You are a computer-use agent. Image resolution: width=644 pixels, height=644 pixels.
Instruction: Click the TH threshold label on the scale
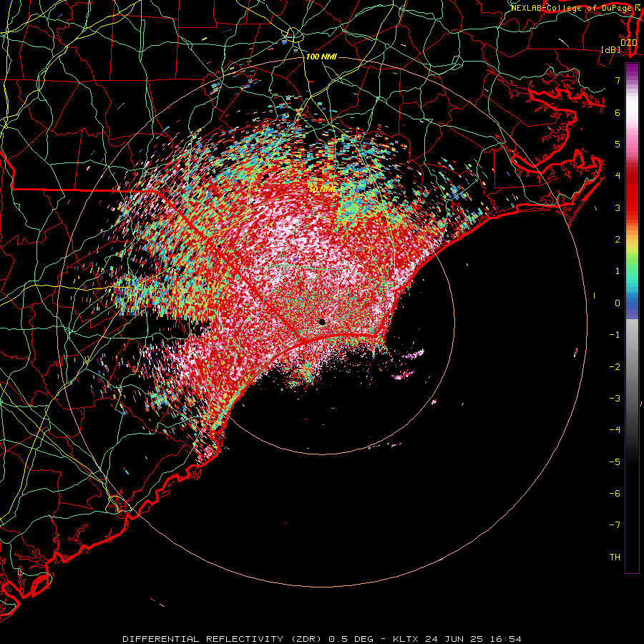click(615, 557)
